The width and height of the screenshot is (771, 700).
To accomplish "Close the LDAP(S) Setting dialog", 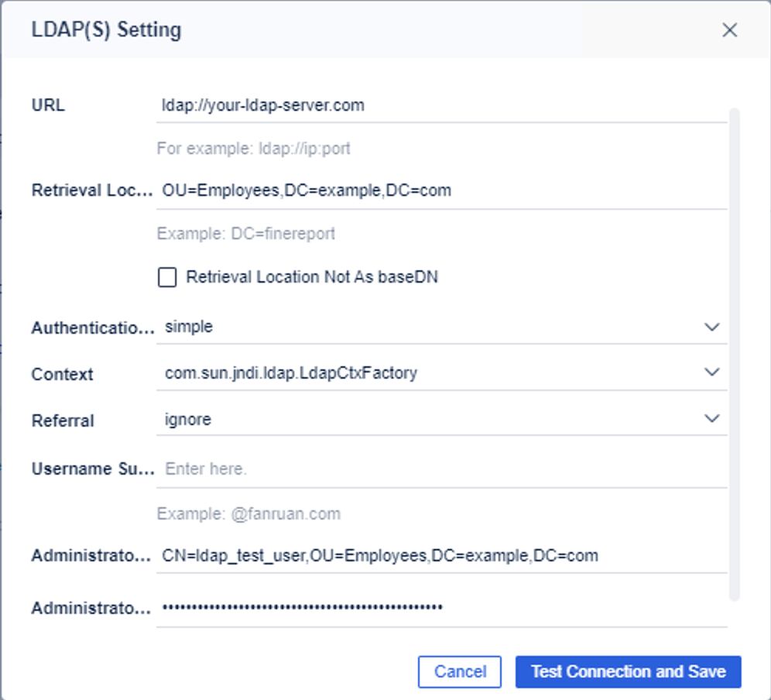I will (x=730, y=30).
